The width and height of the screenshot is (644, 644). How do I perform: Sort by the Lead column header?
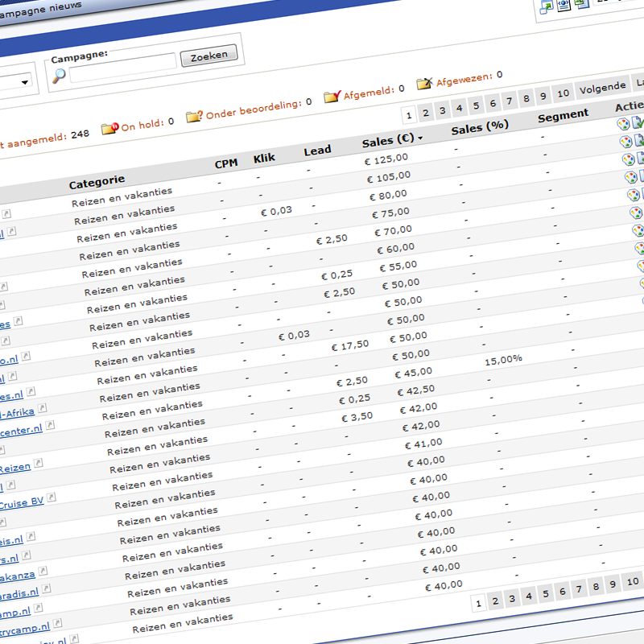(x=317, y=151)
